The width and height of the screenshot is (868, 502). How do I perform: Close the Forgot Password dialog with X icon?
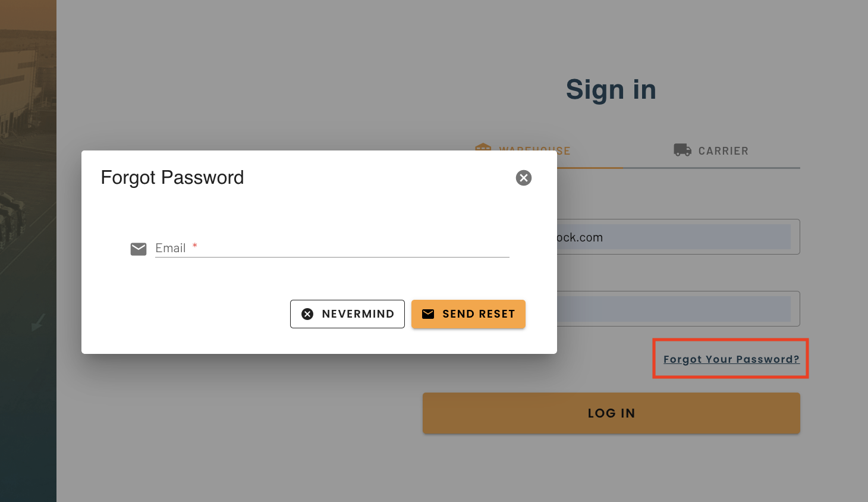[524, 178]
